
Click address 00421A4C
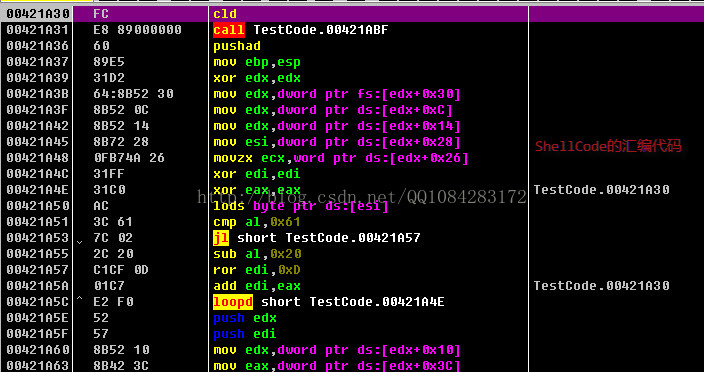coord(38,174)
